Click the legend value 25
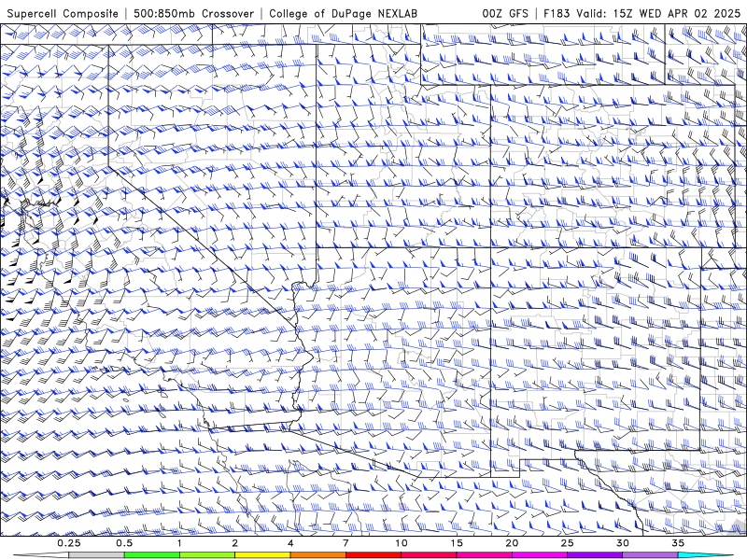Viewport: 747px width, 560px height. coord(568,543)
